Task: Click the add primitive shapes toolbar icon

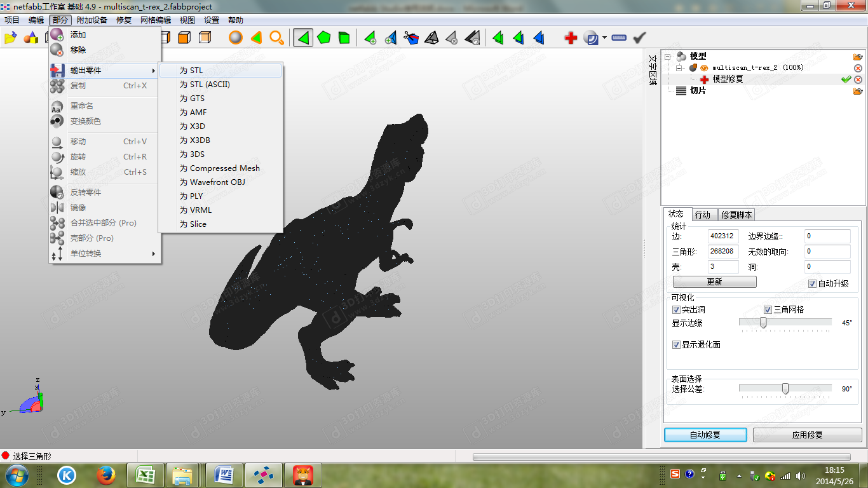Action: click(x=31, y=38)
